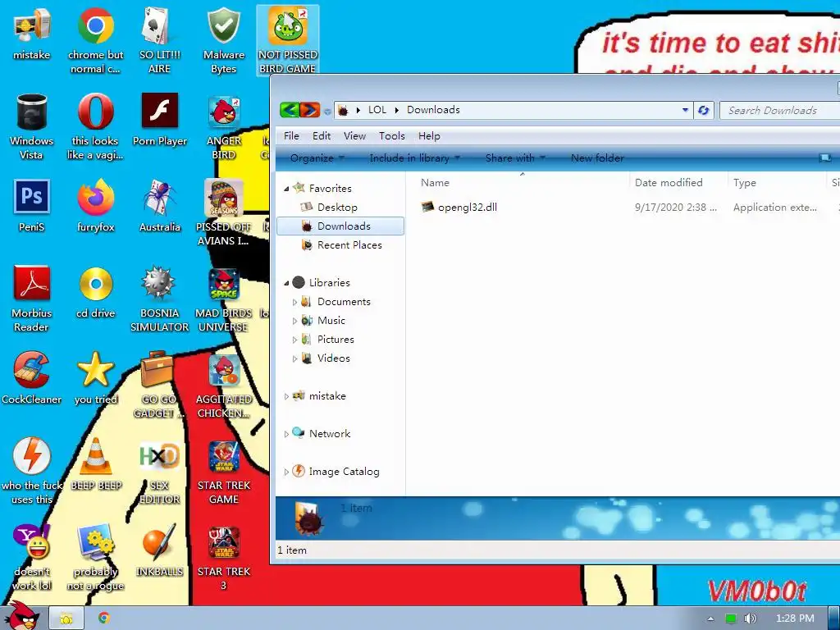
Task: Click the 'cd drive' disc icon
Action: click(95, 292)
